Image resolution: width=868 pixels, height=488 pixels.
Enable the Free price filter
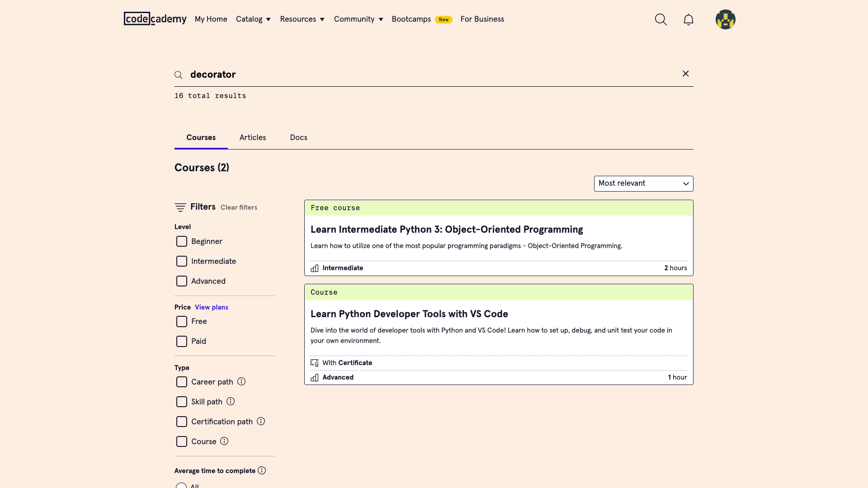click(x=182, y=321)
